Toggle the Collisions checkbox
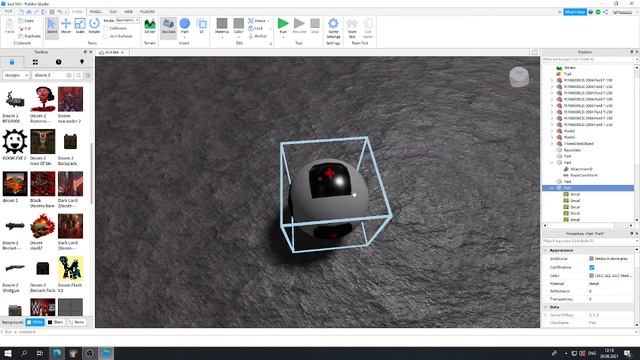The height and width of the screenshot is (360, 640). pyautogui.click(x=106, y=29)
